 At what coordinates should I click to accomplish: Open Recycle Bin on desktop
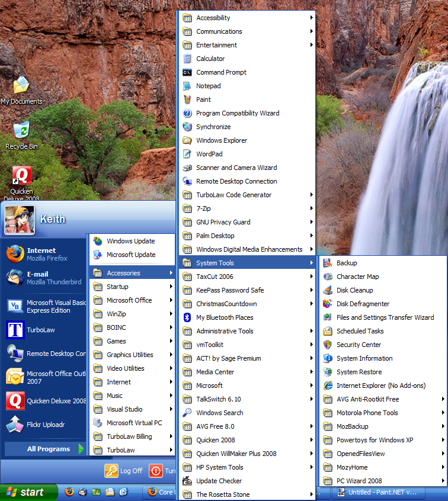tap(21, 136)
